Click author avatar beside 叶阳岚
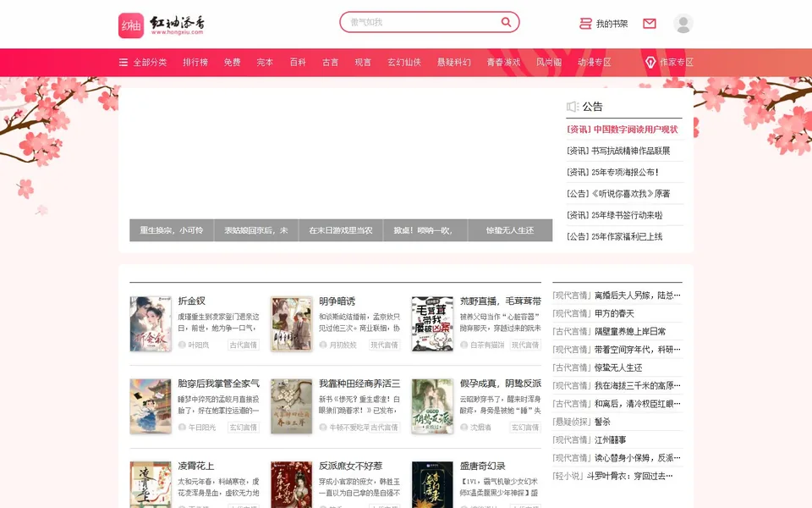Screen dimensions: 812x508 [x=182, y=345]
